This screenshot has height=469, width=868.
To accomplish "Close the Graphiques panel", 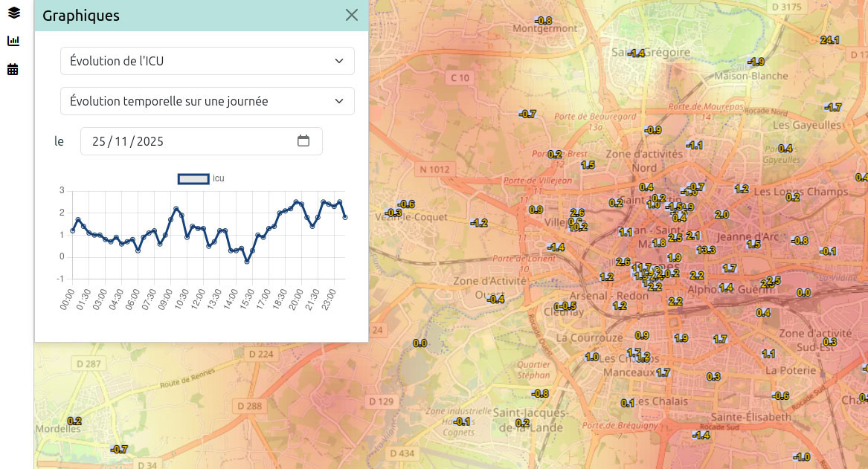I will tap(352, 16).
